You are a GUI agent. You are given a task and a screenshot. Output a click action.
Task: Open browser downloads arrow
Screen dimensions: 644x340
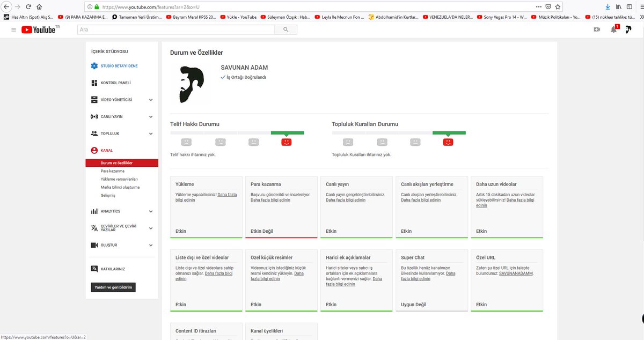(608, 7)
